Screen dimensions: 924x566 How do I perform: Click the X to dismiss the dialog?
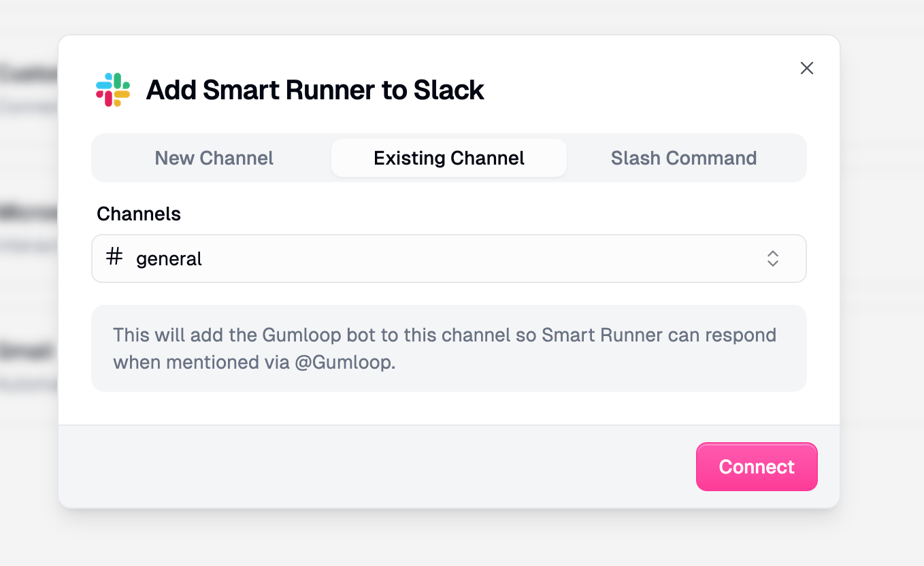(x=807, y=68)
